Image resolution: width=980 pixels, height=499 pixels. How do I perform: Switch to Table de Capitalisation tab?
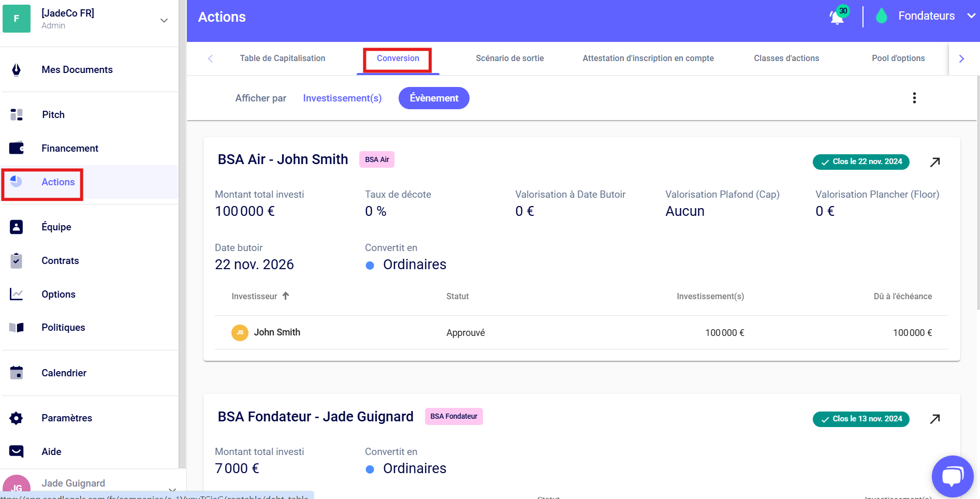coord(282,58)
